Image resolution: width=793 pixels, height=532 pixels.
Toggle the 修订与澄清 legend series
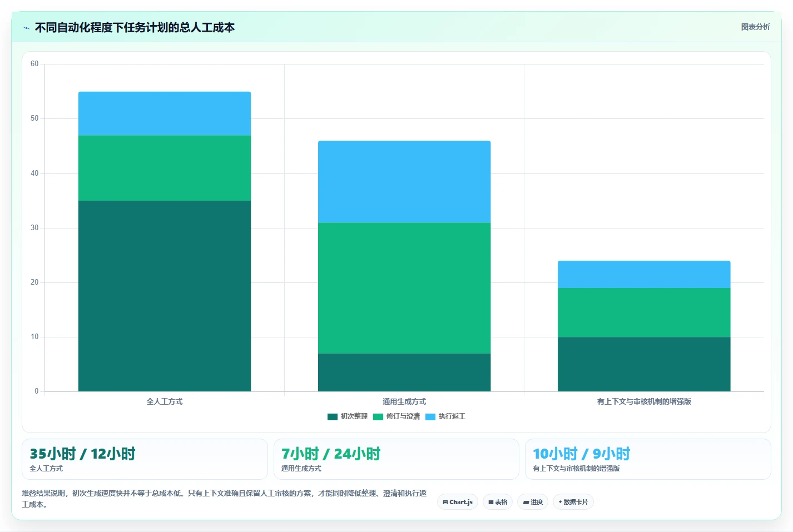(396, 416)
